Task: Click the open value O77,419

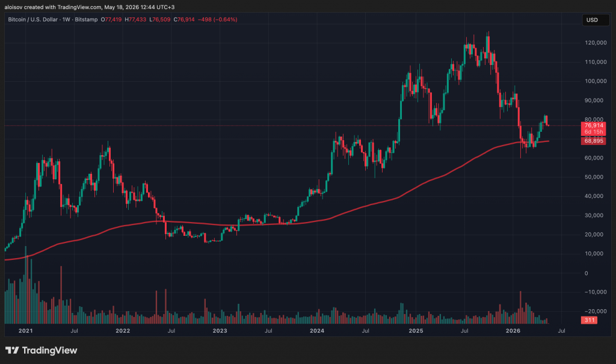Action: coord(111,19)
